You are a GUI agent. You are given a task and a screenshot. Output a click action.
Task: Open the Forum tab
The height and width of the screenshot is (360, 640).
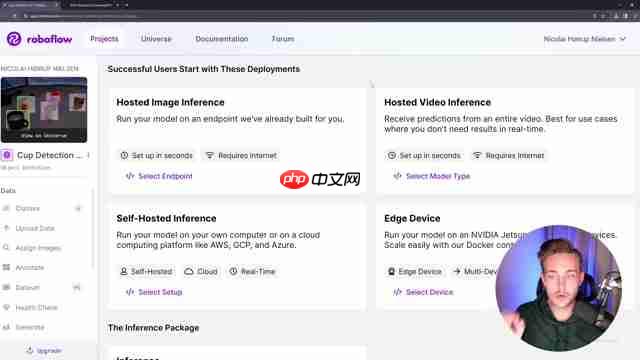pyautogui.click(x=283, y=39)
